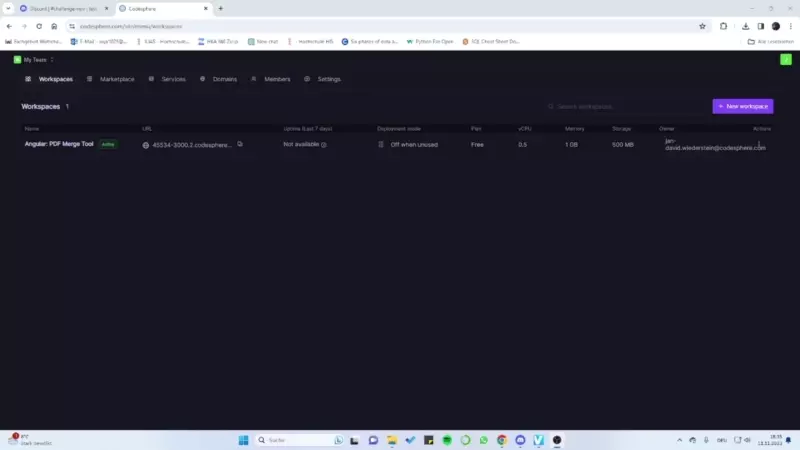This screenshot has height=450, width=800.
Task: Go to browser home page
Action: point(54,26)
